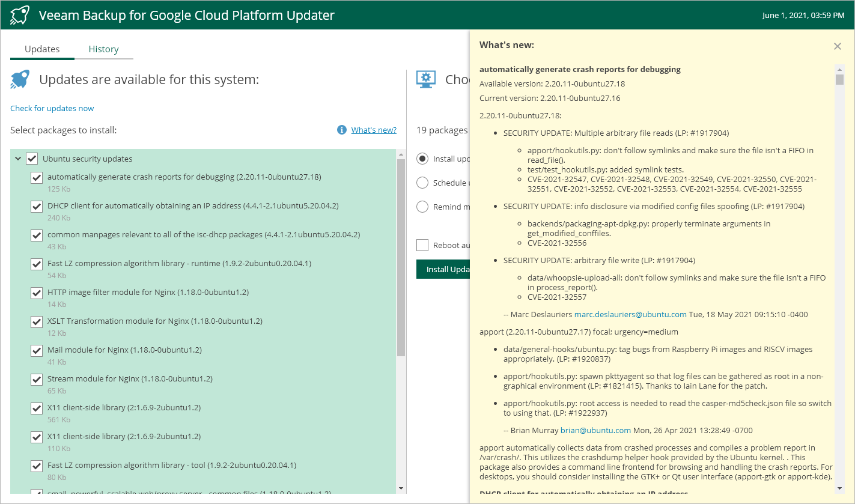855x504 pixels.
Task: Uncheck automatically generate crash reports package
Action: click(x=37, y=177)
